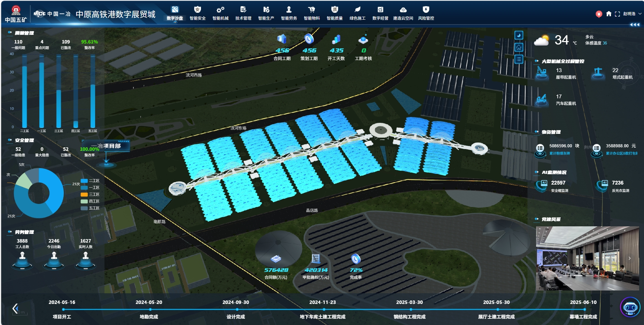Click the tower crane icon (塔式起重机)
The image size is (644, 325).
tap(598, 73)
